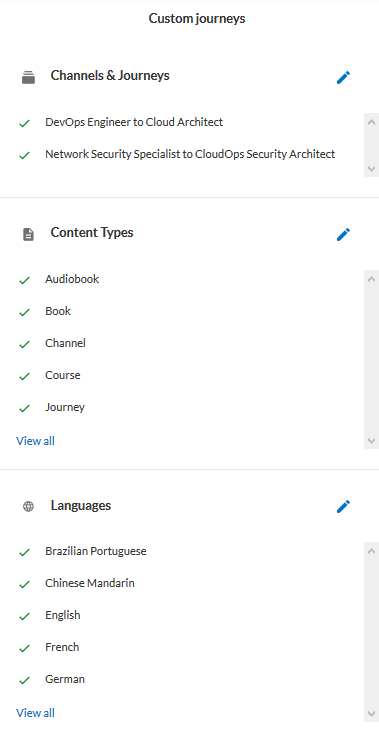Click the Languages globe icon
The height and width of the screenshot is (741, 379).
(x=28, y=507)
